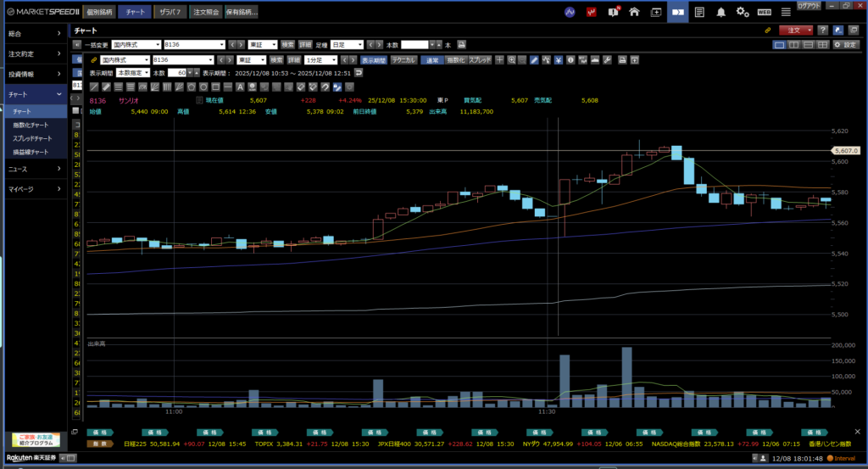
Task: Select the circle drawing tool
Action: (204, 87)
